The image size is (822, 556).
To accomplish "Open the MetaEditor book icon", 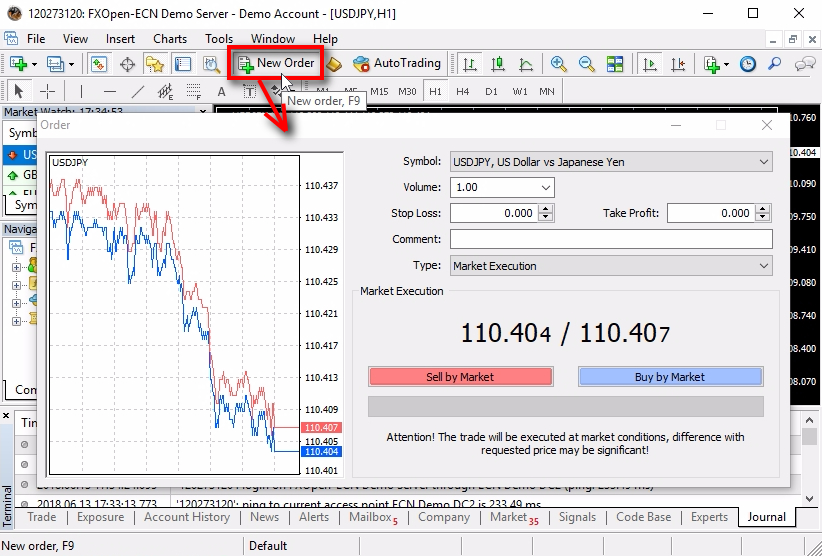I will pos(335,63).
